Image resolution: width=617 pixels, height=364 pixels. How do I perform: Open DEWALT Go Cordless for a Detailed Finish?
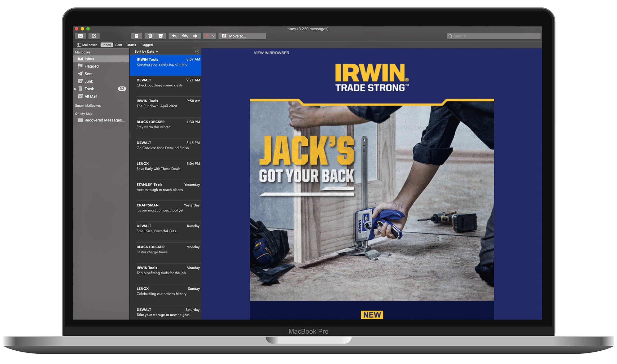165,148
